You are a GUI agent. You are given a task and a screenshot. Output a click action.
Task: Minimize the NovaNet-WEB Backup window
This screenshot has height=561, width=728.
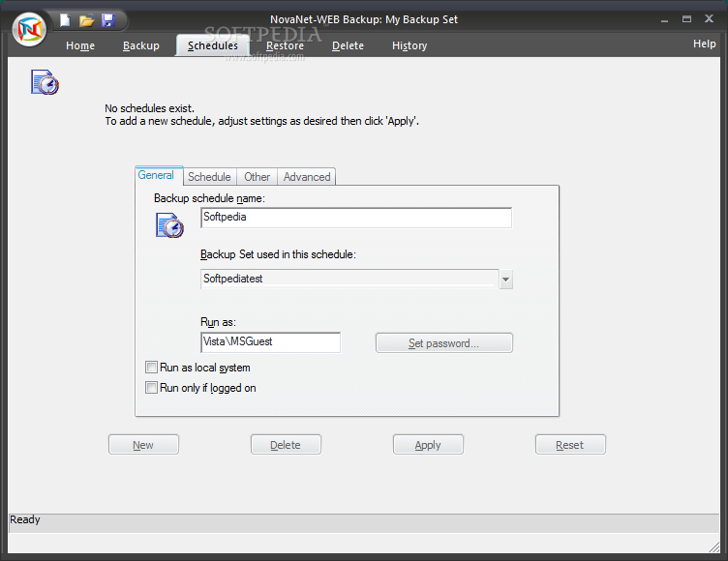pyautogui.click(x=664, y=19)
